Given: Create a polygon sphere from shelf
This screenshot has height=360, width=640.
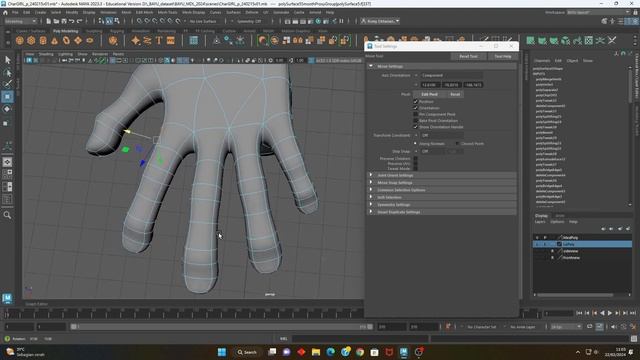Looking at the screenshot, I should 19,40.
